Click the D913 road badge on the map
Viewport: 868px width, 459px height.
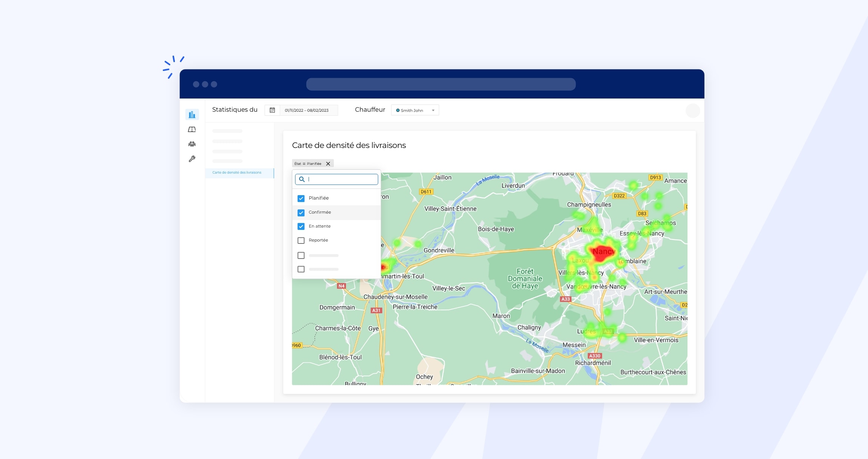[655, 177]
